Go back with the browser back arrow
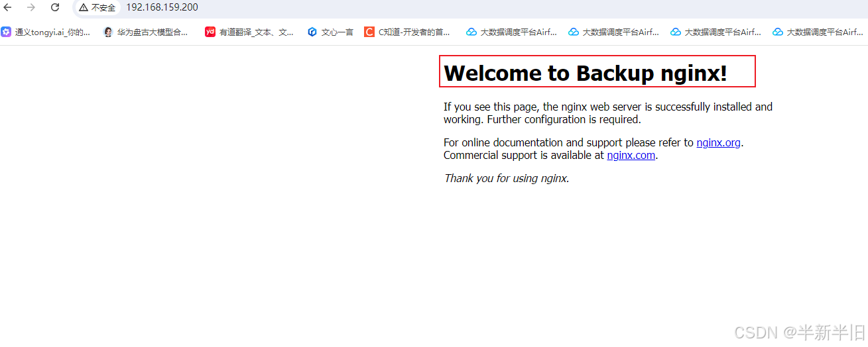This screenshot has width=868, height=347. click(8, 7)
